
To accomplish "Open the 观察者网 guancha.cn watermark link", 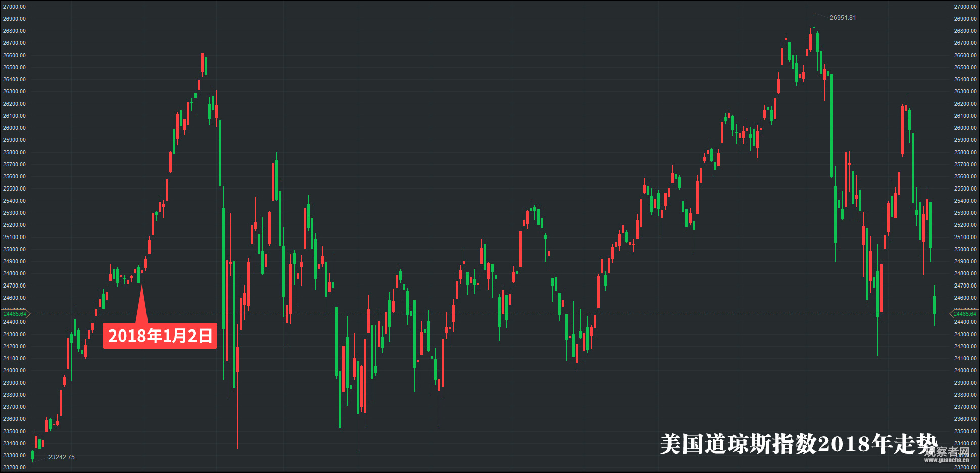I will coord(947,454).
